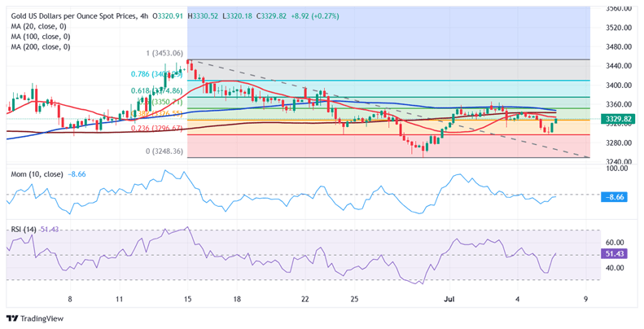The image size is (644, 329).
Task: Click the TradingView logo icon
Action: pos(13,318)
